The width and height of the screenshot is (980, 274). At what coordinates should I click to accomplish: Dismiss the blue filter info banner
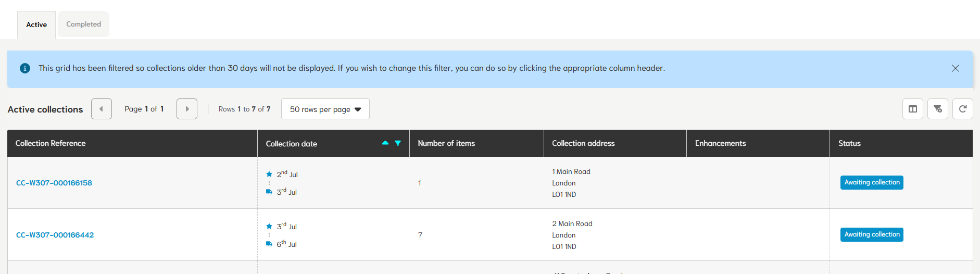pyautogui.click(x=956, y=68)
